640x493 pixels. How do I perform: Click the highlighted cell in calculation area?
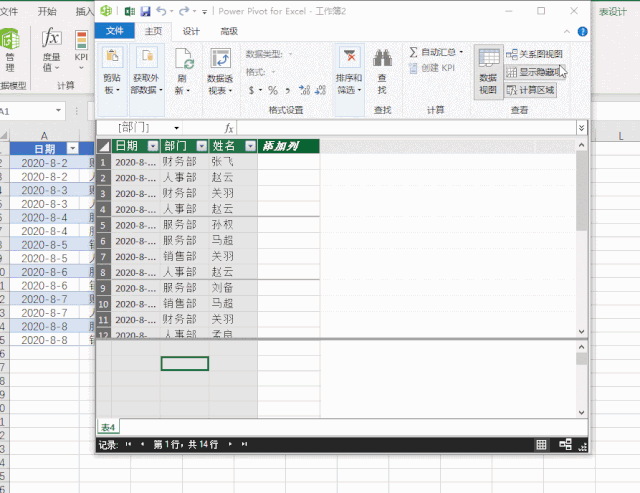185,363
